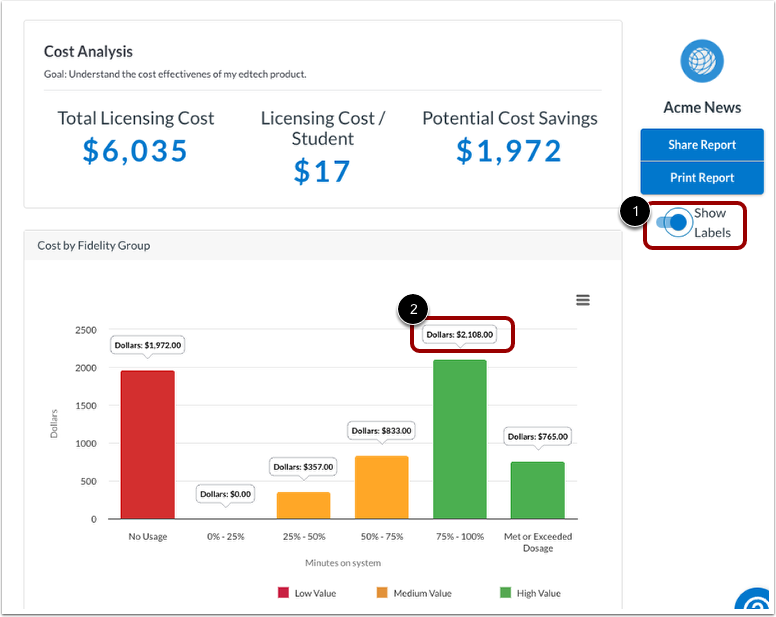The height and width of the screenshot is (617, 776).
Task: Click the Met or Exceeded Dosage bar
Action: pos(537,490)
